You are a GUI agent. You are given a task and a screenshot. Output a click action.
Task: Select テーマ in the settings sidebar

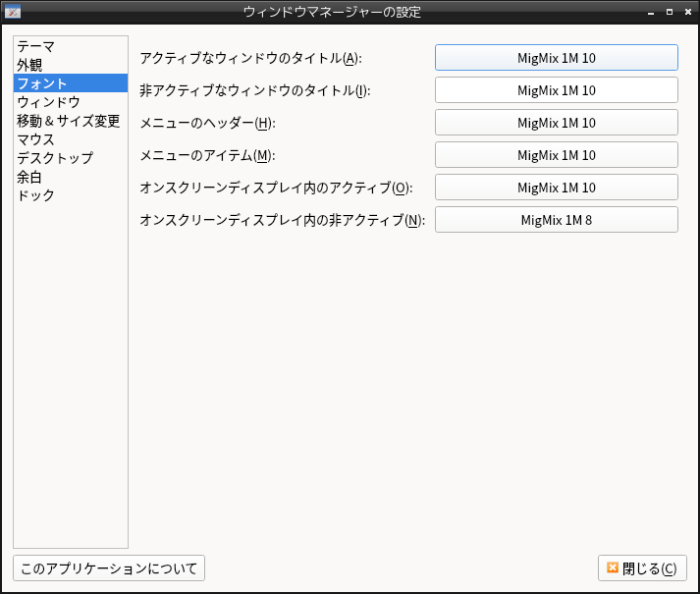(x=35, y=46)
